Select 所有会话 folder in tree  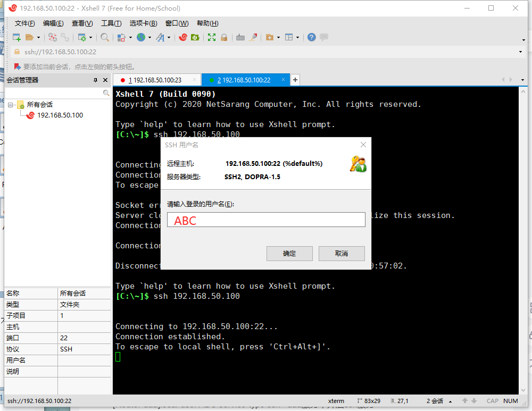pyautogui.click(x=40, y=105)
